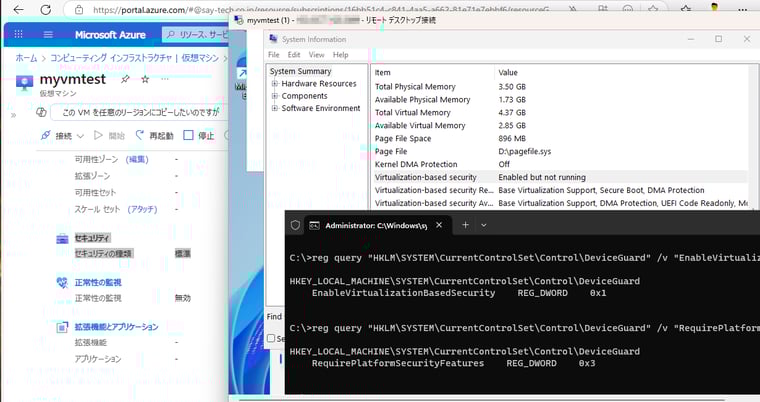Click the terminal shield admin icon

[295, 225]
